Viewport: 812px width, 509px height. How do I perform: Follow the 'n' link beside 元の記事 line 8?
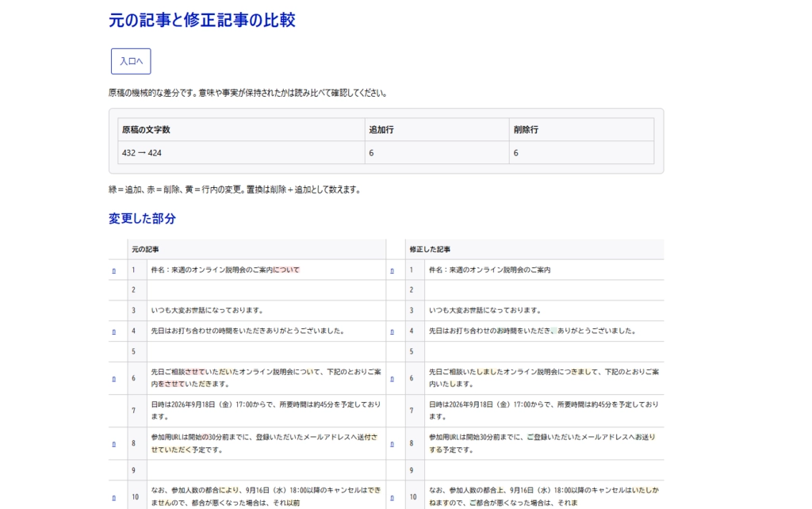pyautogui.click(x=114, y=444)
